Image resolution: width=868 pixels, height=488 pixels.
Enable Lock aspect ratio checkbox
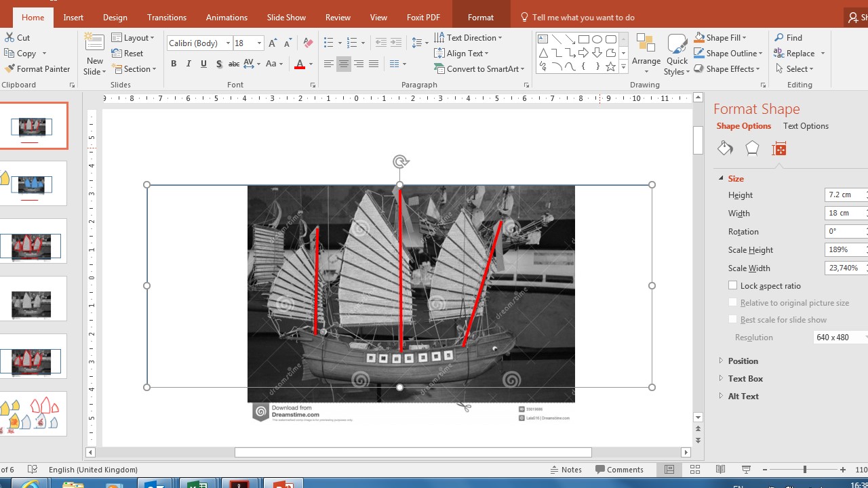tap(732, 285)
